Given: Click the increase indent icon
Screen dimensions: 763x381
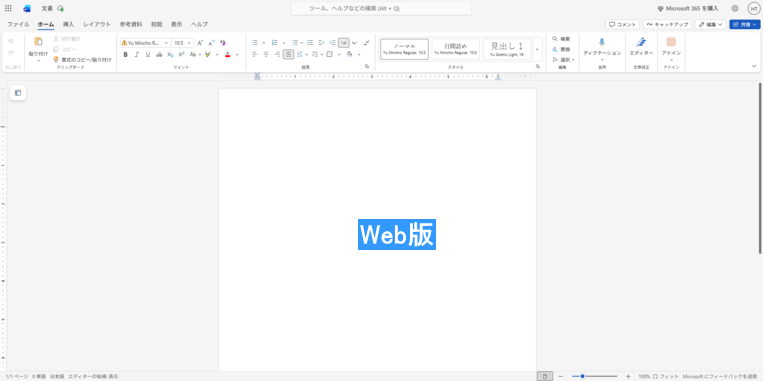Looking at the screenshot, I should click(x=332, y=43).
